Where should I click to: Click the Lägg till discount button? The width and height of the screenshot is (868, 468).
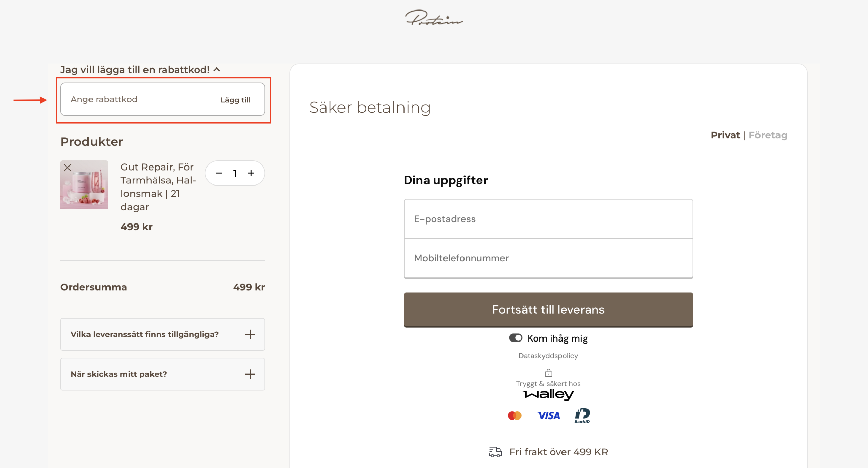tap(236, 100)
